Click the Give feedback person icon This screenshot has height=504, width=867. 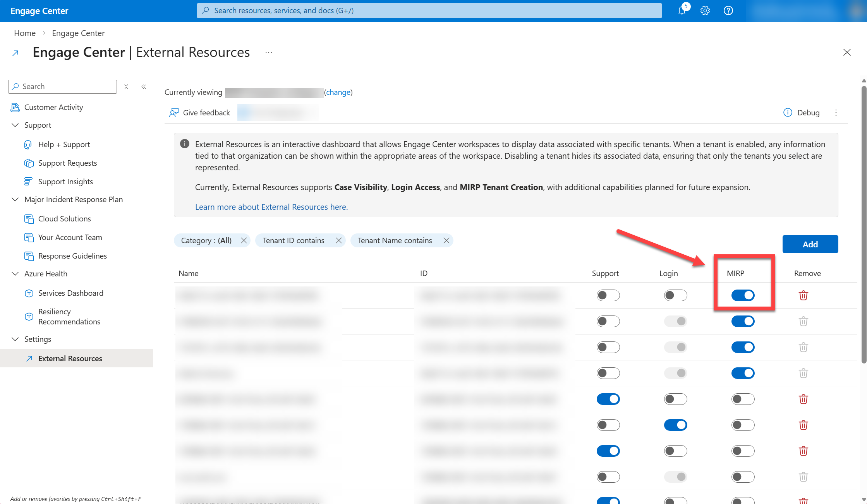[173, 113]
